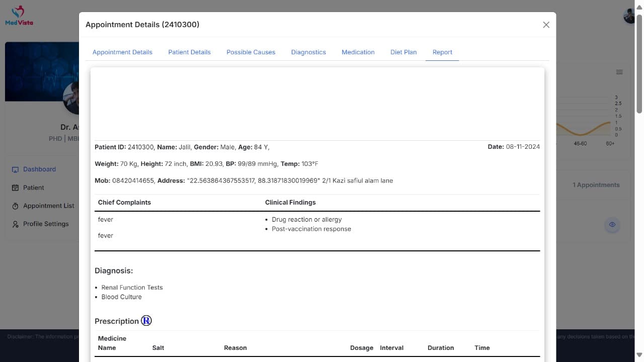Select the Report tab

pos(442,52)
